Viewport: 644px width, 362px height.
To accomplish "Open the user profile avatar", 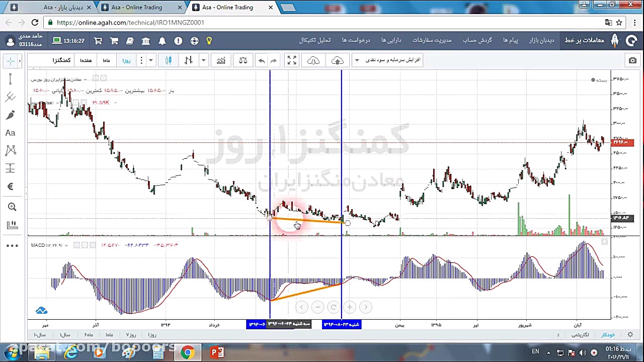I will (x=10, y=41).
